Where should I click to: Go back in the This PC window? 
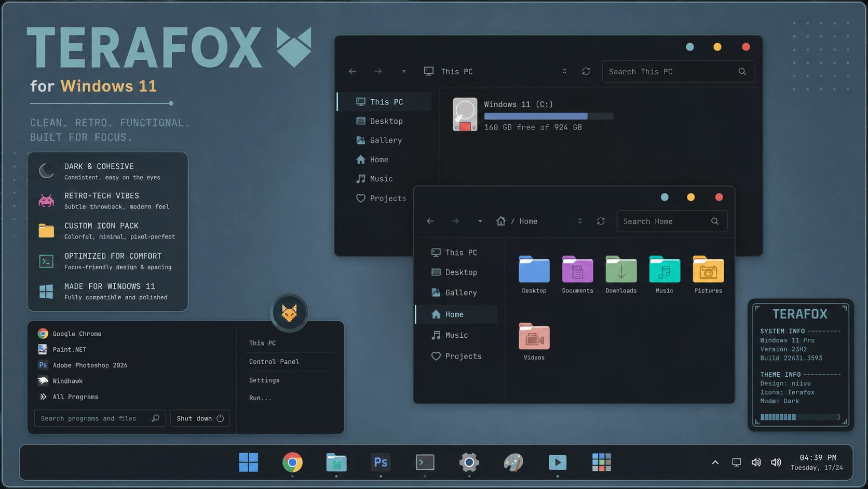[352, 71]
